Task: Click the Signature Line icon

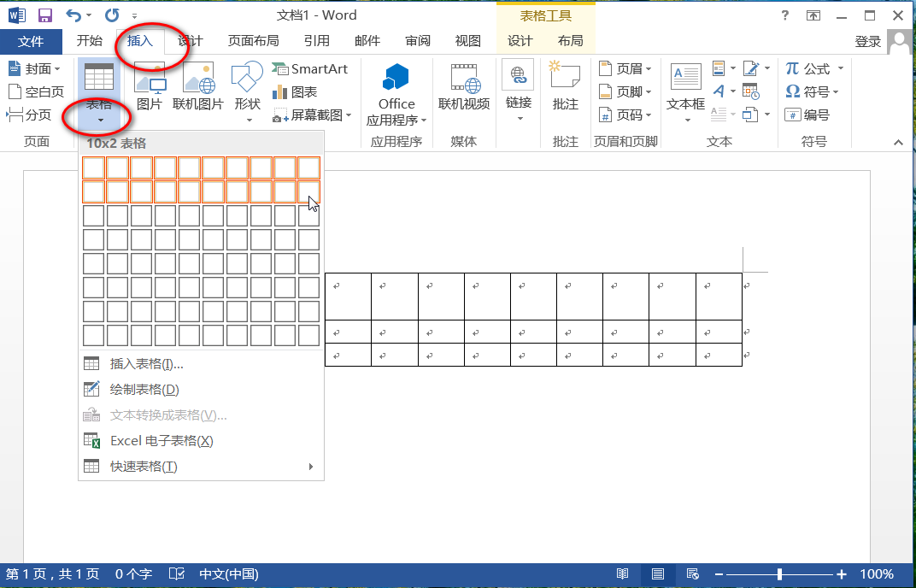Action: point(751,68)
